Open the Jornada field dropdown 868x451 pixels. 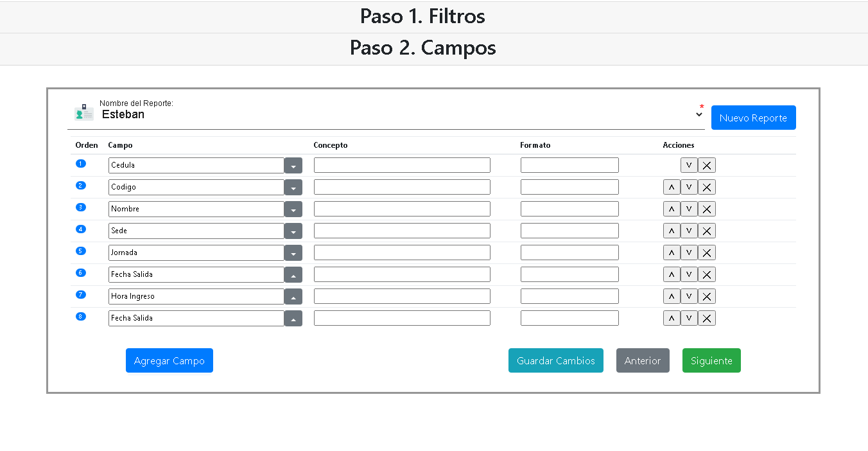click(x=293, y=252)
